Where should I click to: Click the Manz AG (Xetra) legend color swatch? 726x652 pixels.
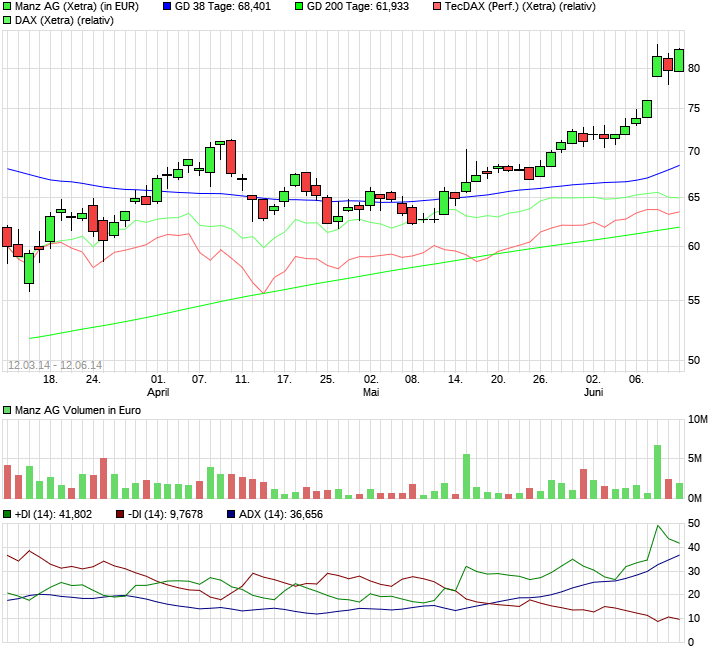pos(7,6)
